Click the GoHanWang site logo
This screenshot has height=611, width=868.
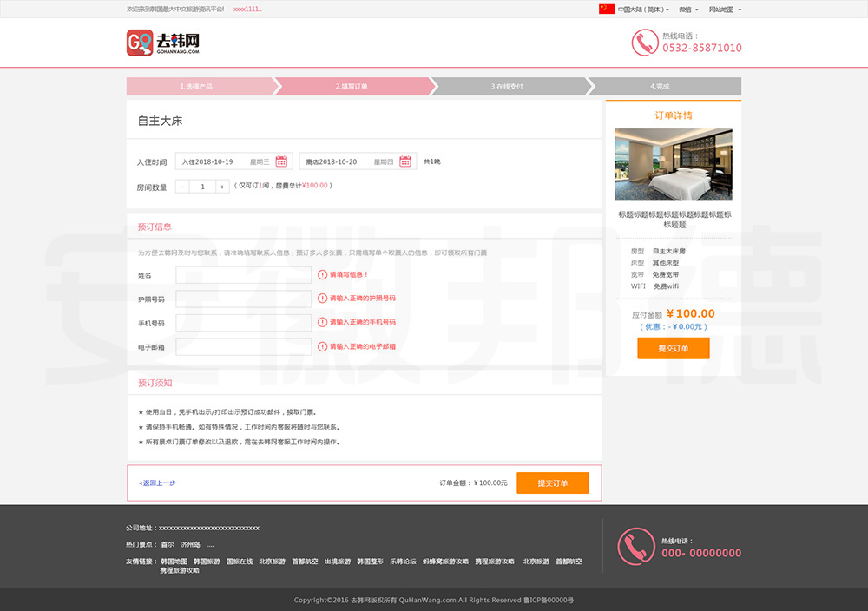(x=163, y=43)
